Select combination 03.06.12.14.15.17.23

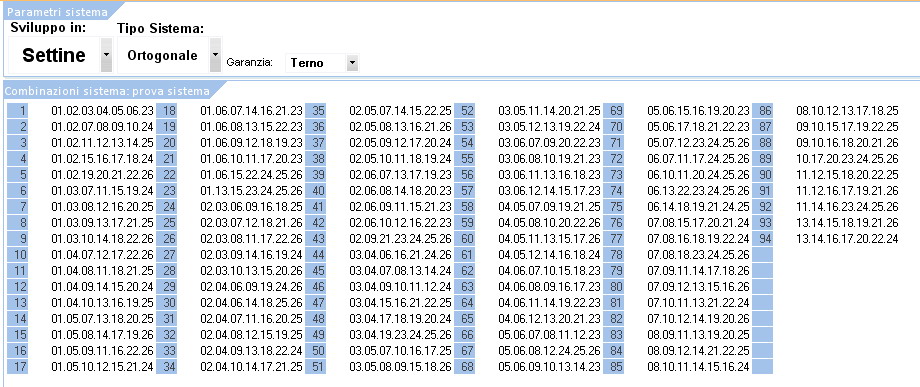tap(550, 191)
